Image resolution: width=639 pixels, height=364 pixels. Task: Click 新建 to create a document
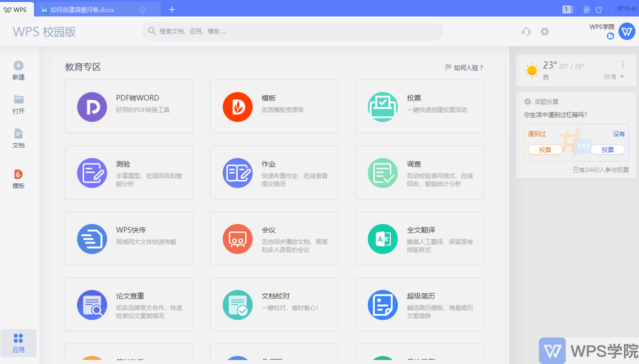point(19,70)
